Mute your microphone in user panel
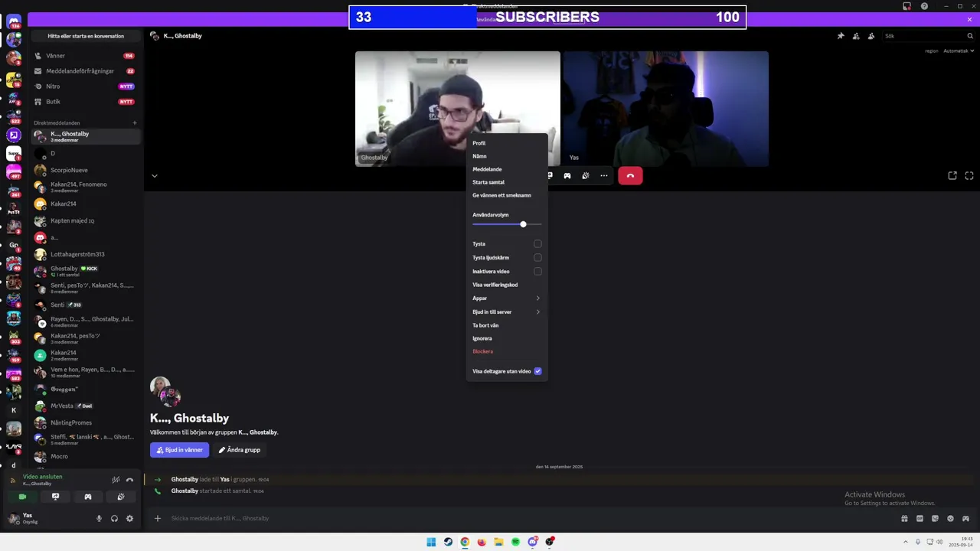Image resolution: width=980 pixels, height=551 pixels. pyautogui.click(x=99, y=518)
